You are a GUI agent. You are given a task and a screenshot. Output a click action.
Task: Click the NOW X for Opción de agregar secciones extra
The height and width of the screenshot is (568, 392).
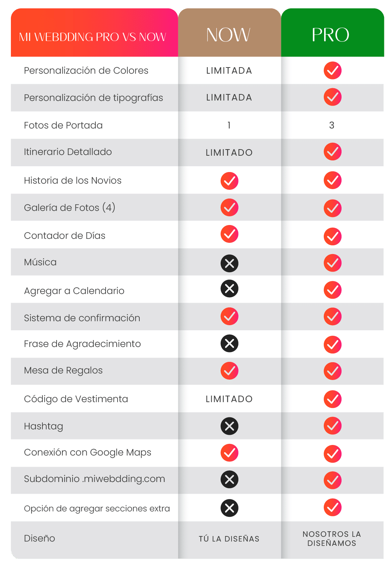[229, 508]
